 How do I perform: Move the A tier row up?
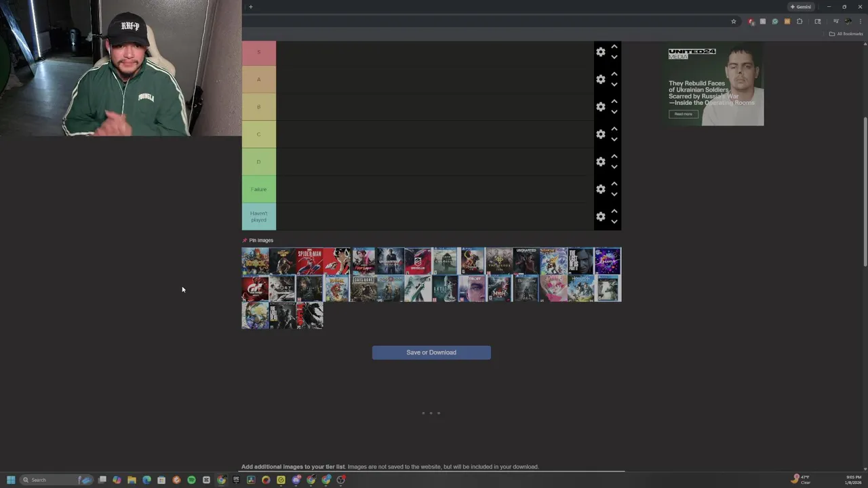[x=614, y=74]
